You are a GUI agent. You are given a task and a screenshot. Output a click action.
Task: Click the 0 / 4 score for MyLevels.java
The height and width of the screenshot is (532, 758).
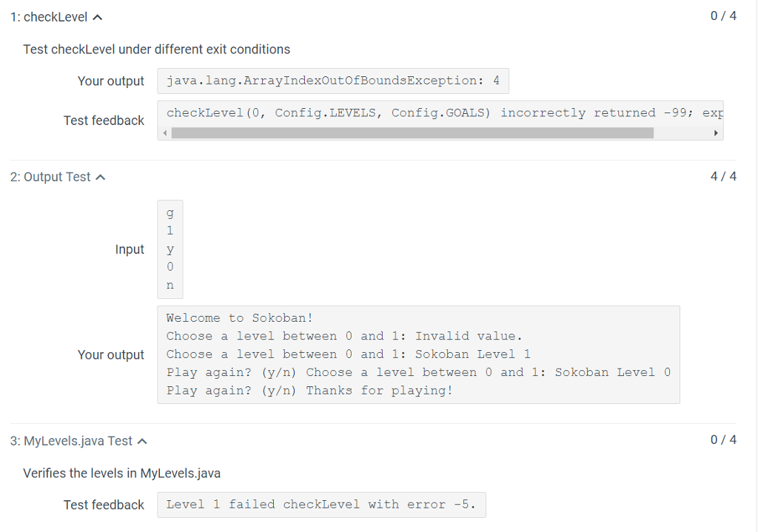point(722,439)
